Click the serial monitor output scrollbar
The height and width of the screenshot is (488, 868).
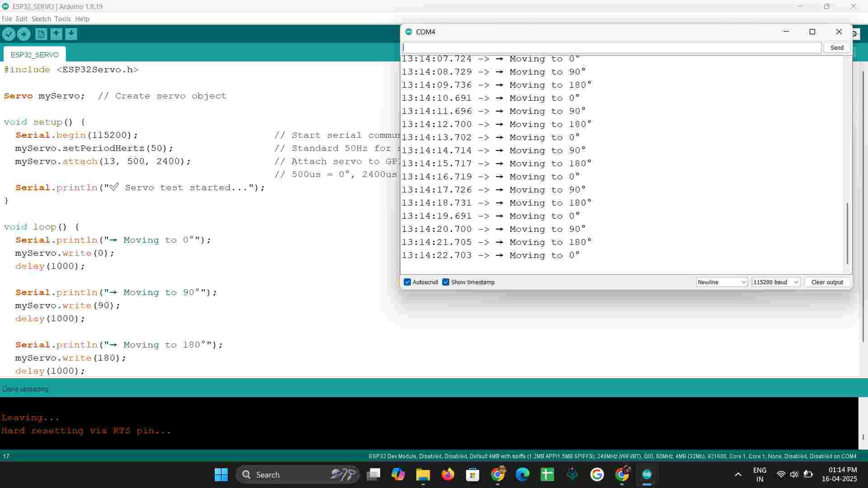tap(847, 233)
